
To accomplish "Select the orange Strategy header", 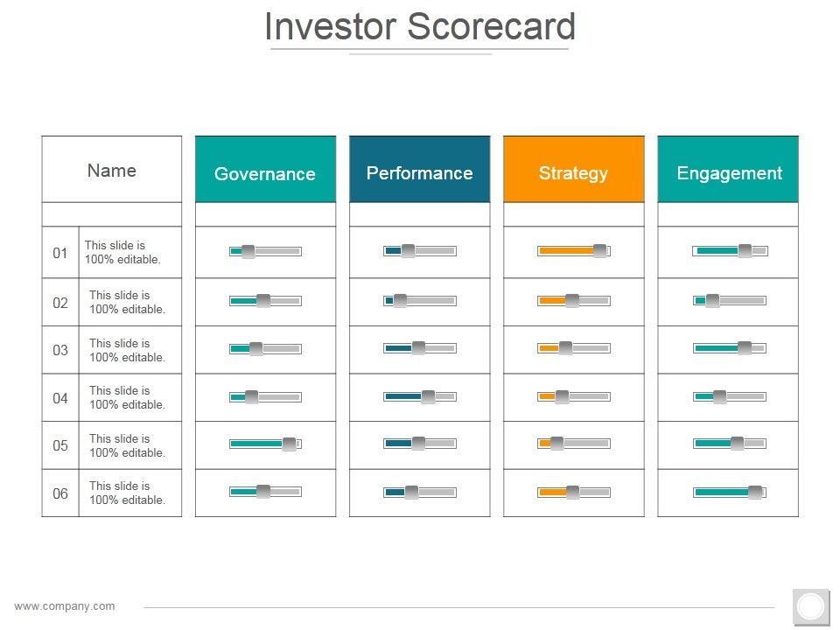I will coord(573,172).
